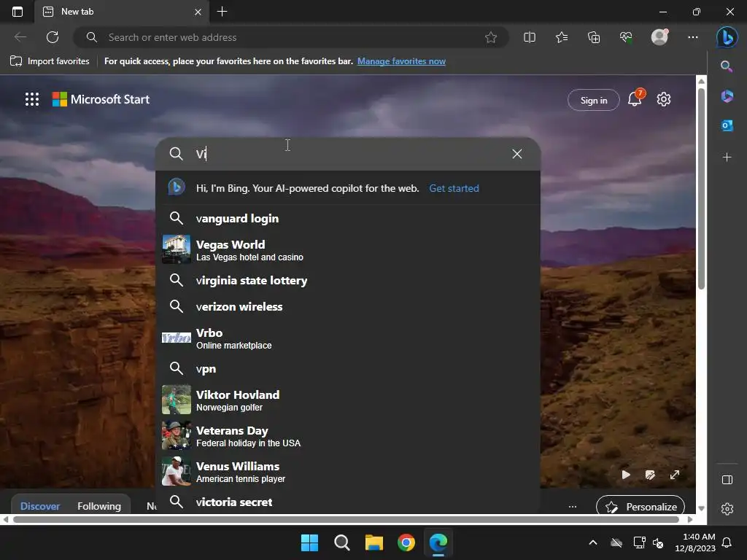The image size is (747, 560).
Task: Open split screen icon
Action: [x=530, y=37]
